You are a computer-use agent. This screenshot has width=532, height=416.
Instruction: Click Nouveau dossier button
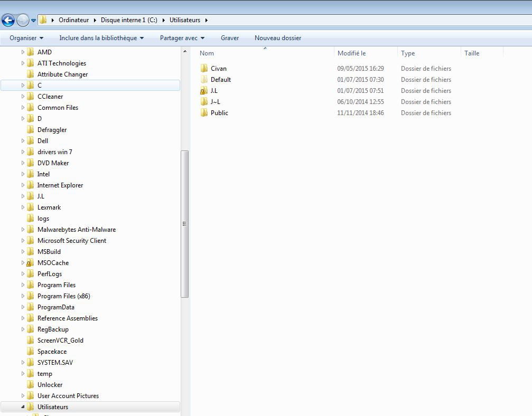point(278,38)
